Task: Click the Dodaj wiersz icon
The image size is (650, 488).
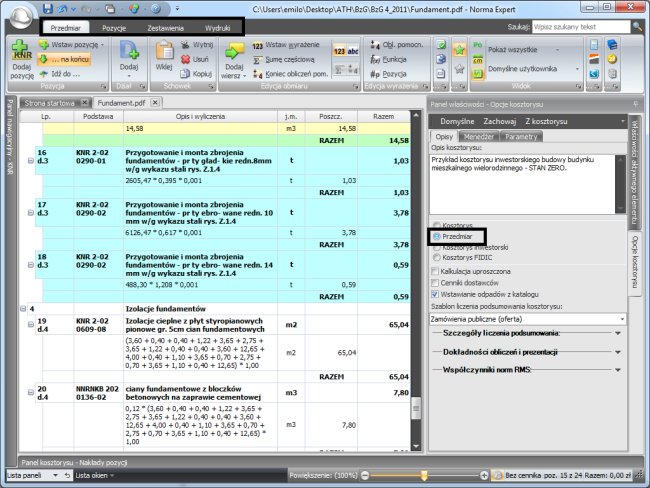Action: (x=234, y=56)
